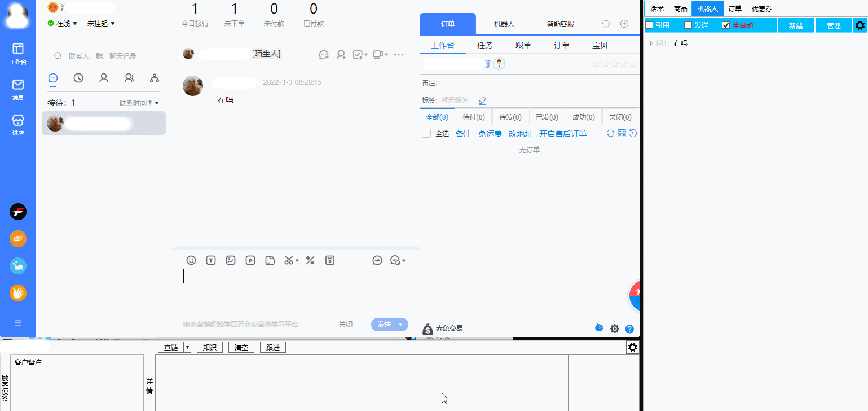Image resolution: width=868 pixels, height=411 pixels.
Task: Click the 新建 button
Action: point(795,25)
